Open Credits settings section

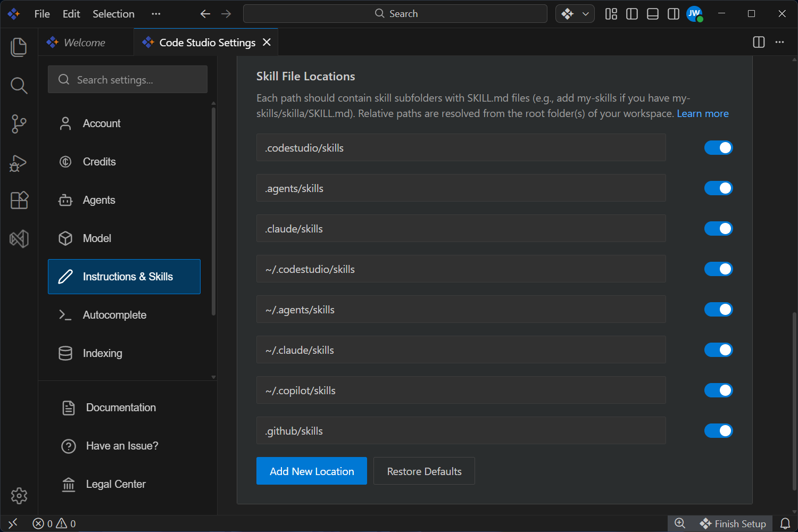tap(124, 162)
